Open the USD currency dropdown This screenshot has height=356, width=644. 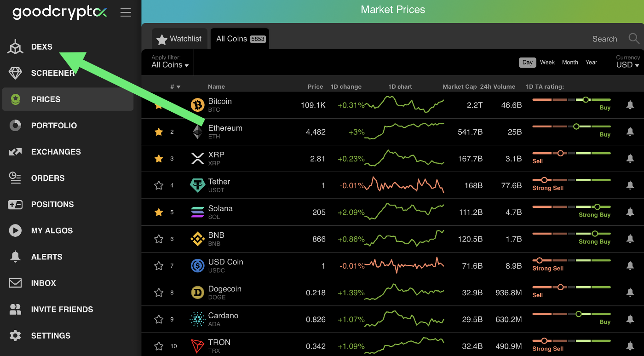click(x=627, y=65)
